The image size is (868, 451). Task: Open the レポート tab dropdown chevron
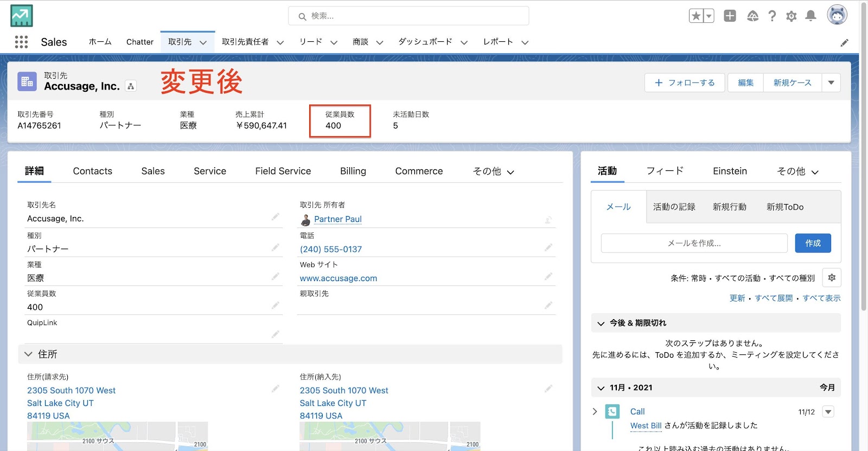525,42
